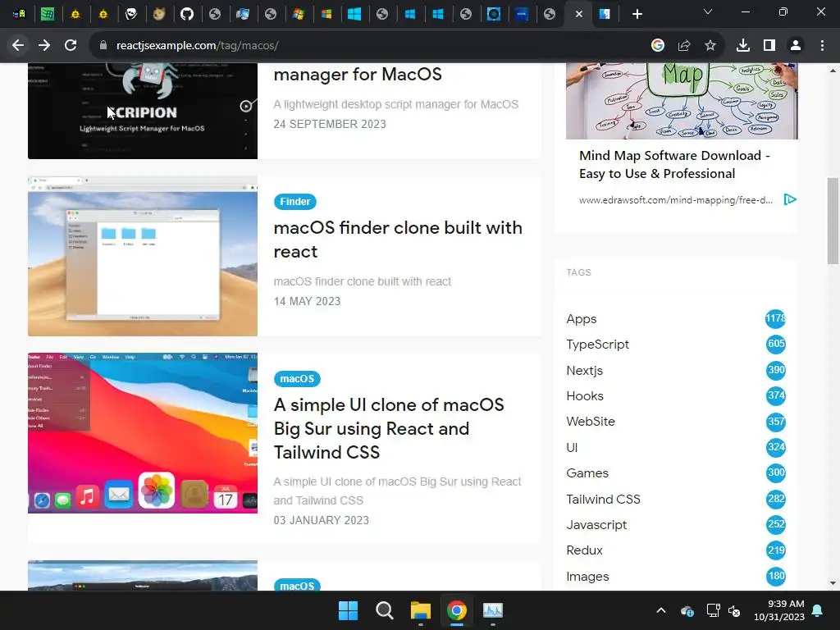
Task: Click the Chrome icon in the taskbar
Action: [x=456, y=610]
